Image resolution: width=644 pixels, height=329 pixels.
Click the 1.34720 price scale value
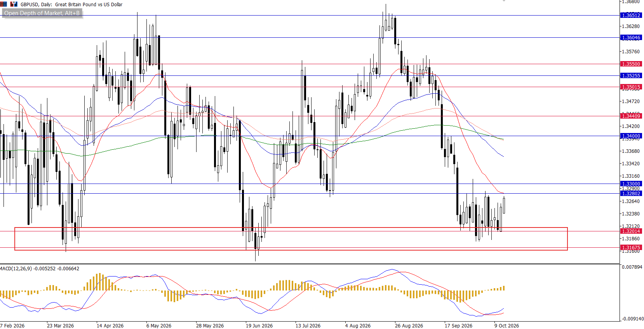631,101
